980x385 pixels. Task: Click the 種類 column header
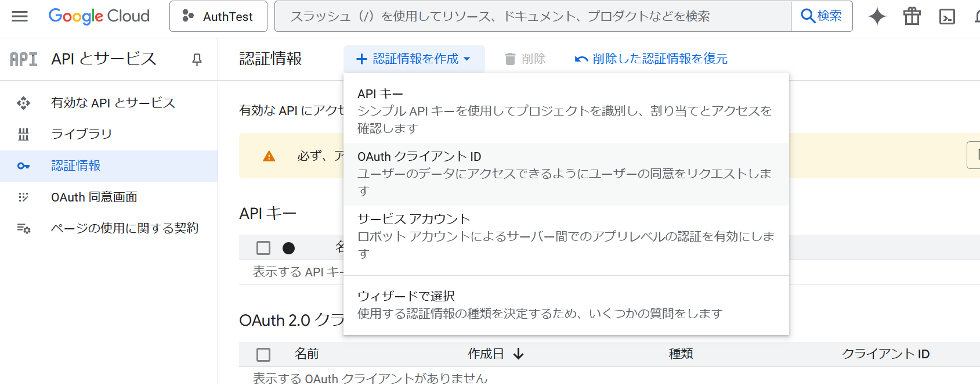click(681, 354)
